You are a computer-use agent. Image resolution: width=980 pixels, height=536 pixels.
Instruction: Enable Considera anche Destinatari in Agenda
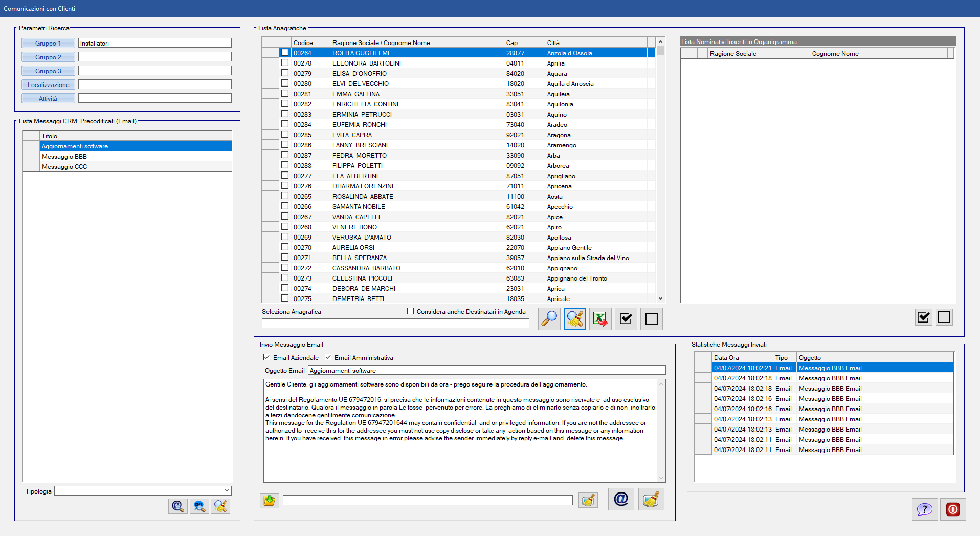tap(410, 311)
